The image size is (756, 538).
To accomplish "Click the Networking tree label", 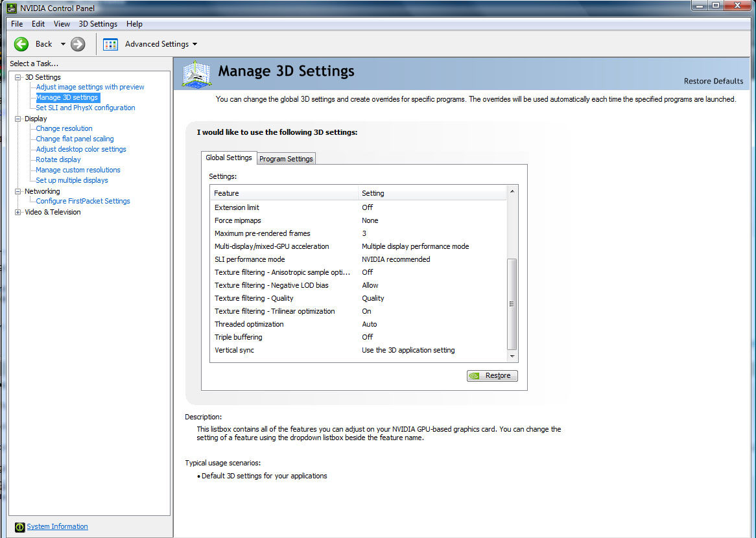I will (x=42, y=191).
